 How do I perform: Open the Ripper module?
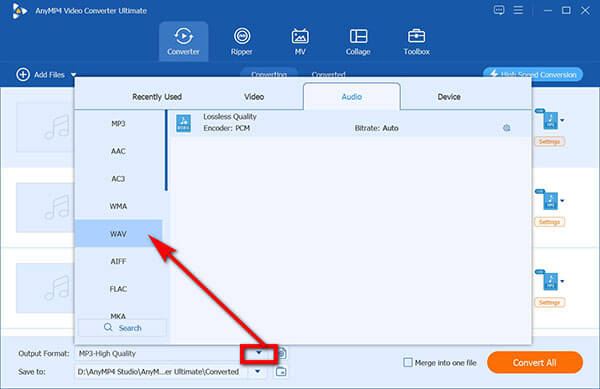(241, 41)
